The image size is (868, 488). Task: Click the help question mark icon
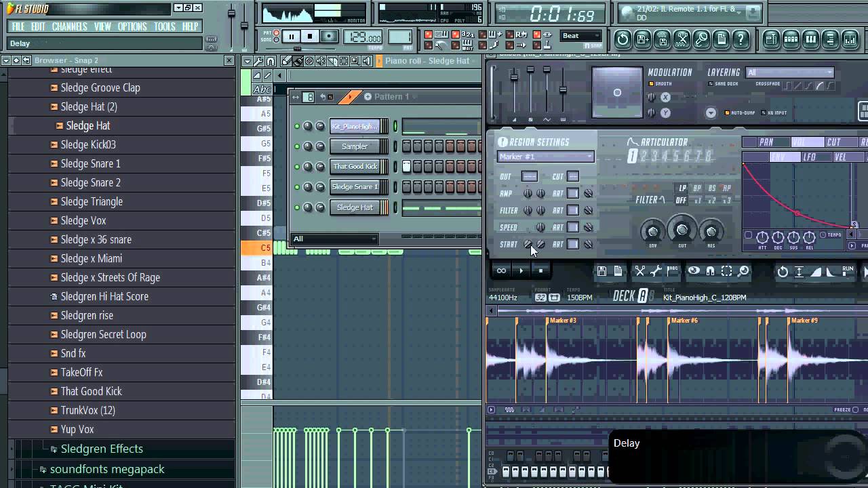pyautogui.click(x=741, y=39)
